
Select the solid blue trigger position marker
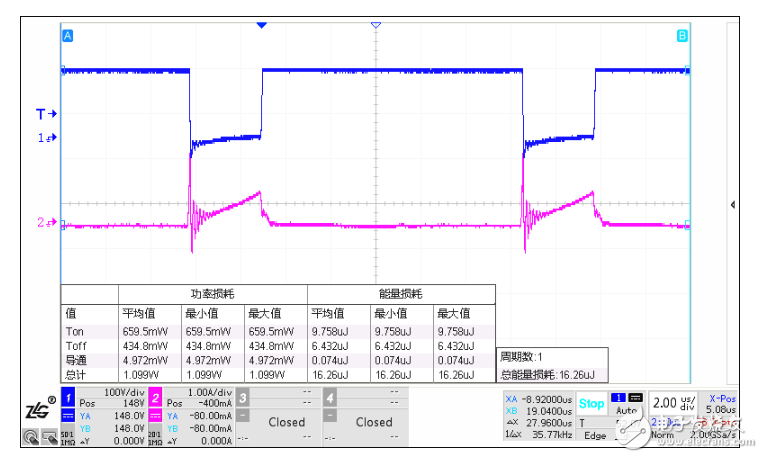point(261,25)
